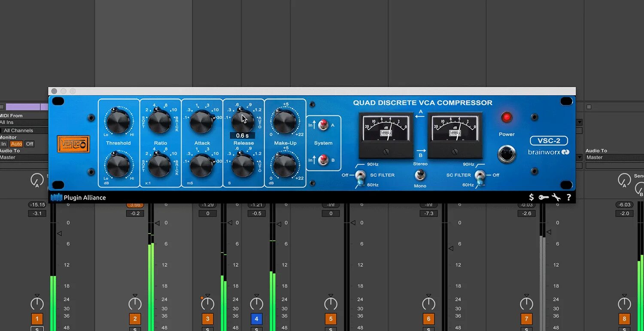Click track 4 volume field '-0.5'
Viewport: 644px width, 331px height.
click(x=257, y=213)
